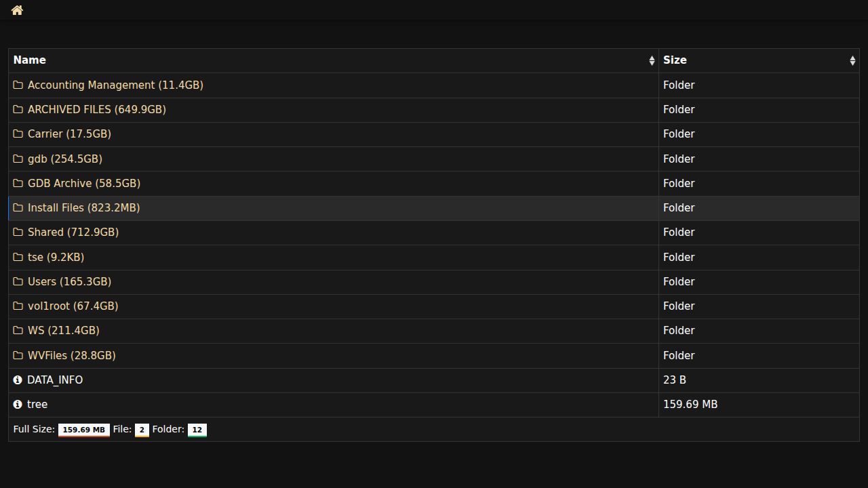Click the folder icon next to gdb
The width and height of the screenshot is (868, 488).
coord(18,159)
